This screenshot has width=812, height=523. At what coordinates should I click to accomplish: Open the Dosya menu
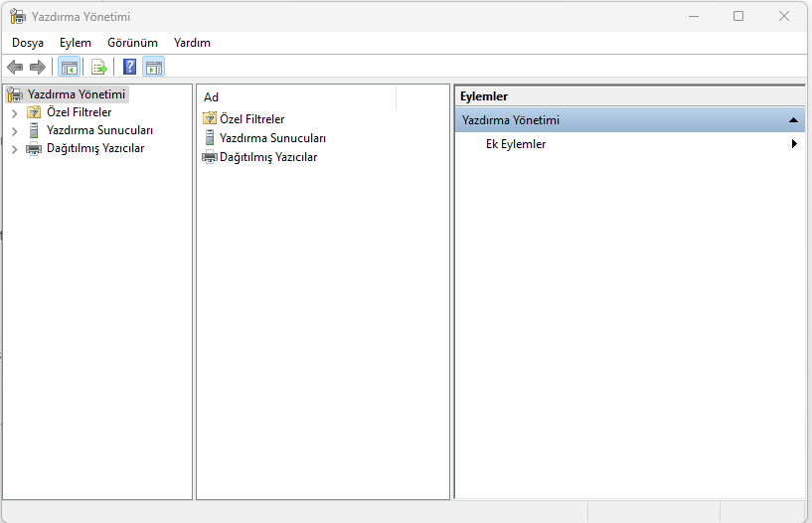coord(28,43)
